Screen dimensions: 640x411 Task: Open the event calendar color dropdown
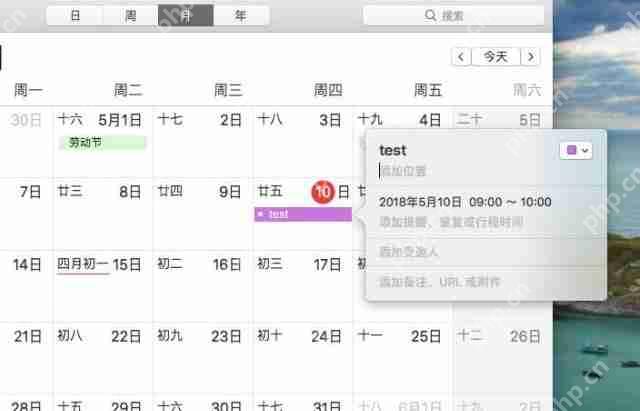576,151
